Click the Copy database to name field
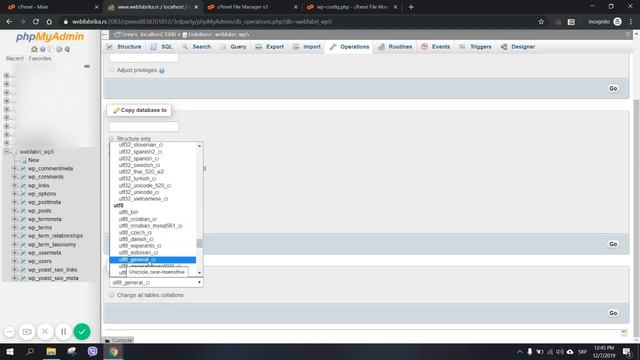 point(144,126)
